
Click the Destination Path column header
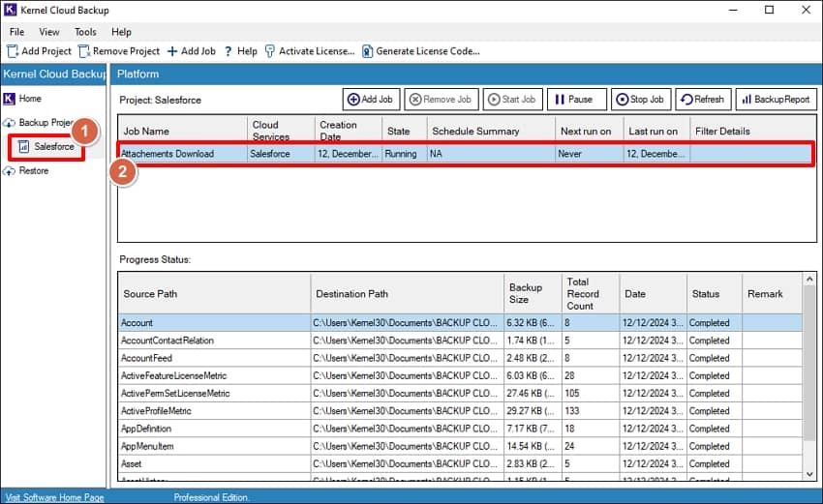click(x=408, y=294)
